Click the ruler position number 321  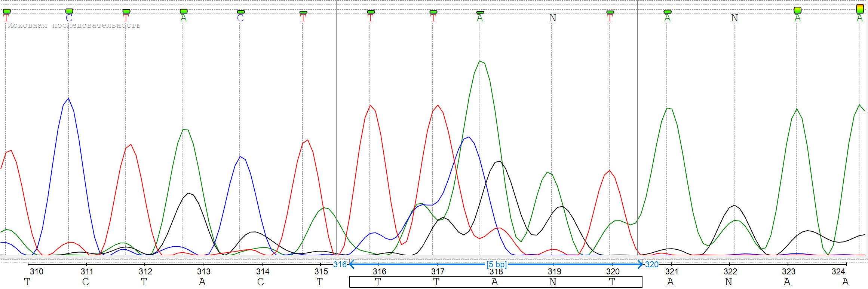[672, 271]
